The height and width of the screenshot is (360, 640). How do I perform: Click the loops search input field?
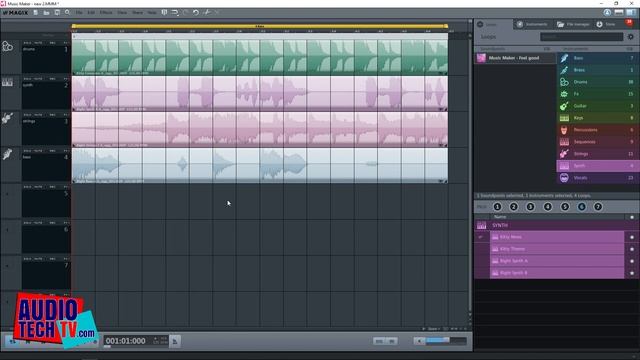point(582,37)
